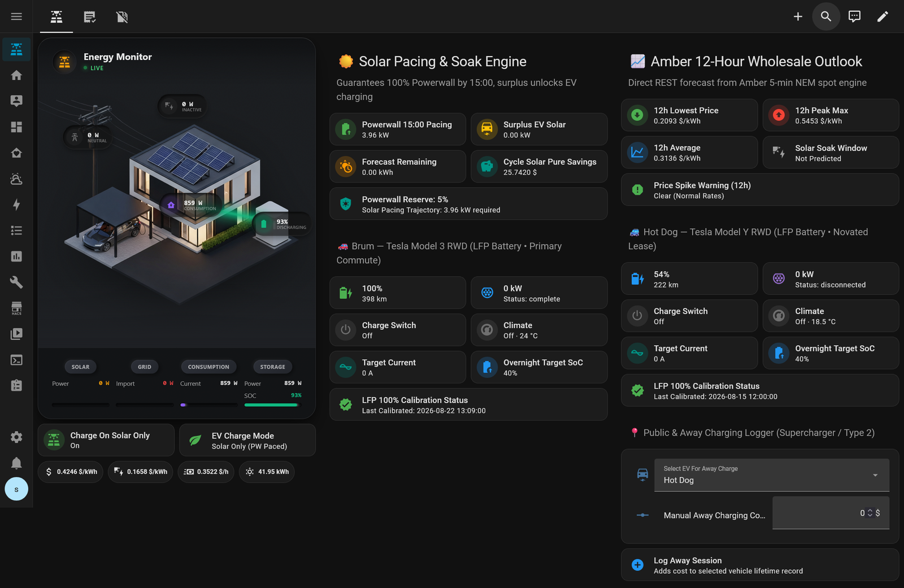Open the wrench developer tools icon
The image size is (904, 588).
pyautogui.click(x=16, y=282)
